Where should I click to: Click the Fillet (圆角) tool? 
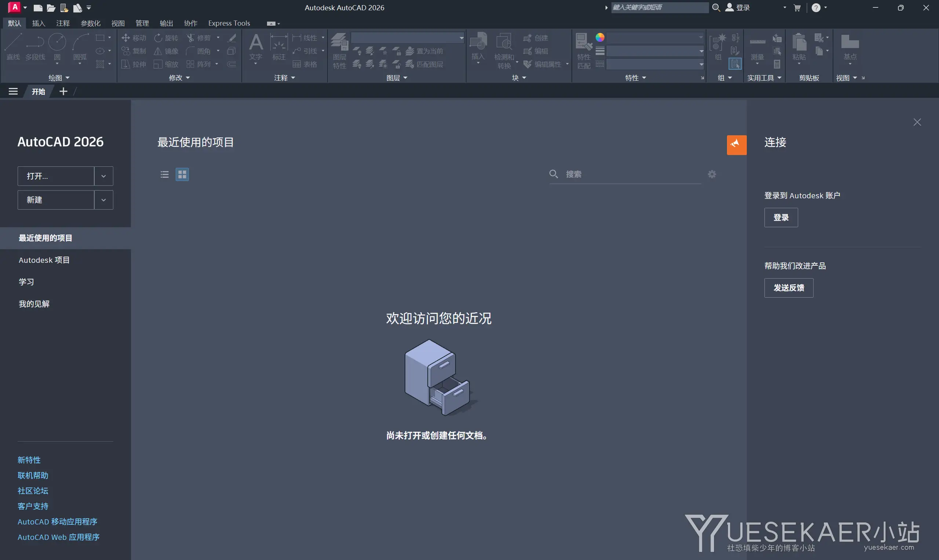click(198, 51)
